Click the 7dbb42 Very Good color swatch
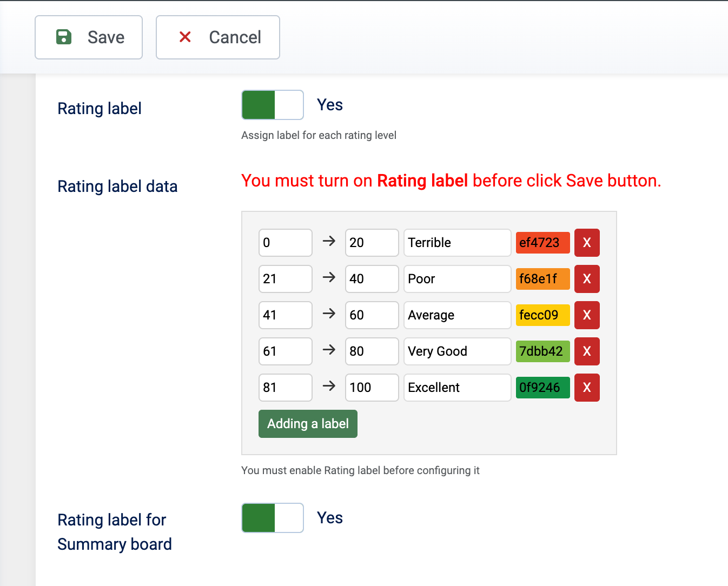This screenshot has height=586, width=728. (x=542, y=351)
